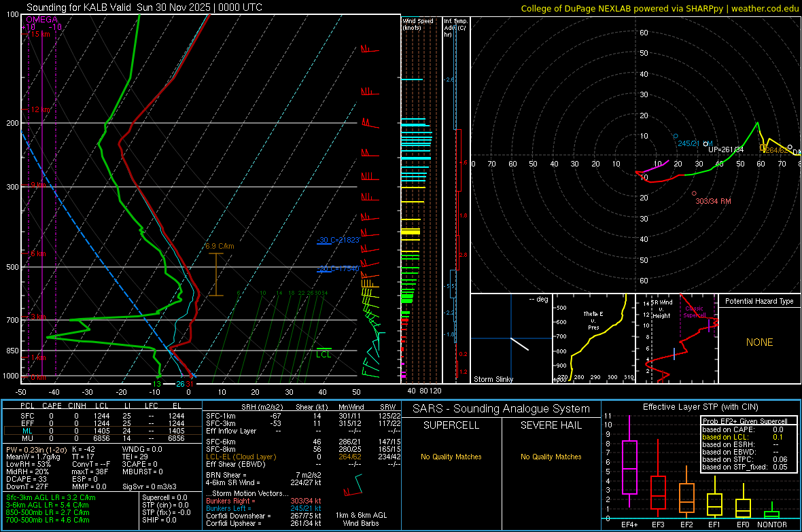Click the Corfidi Downshear vector line
This screenshot has width=802, height=532.
[264, 516]
